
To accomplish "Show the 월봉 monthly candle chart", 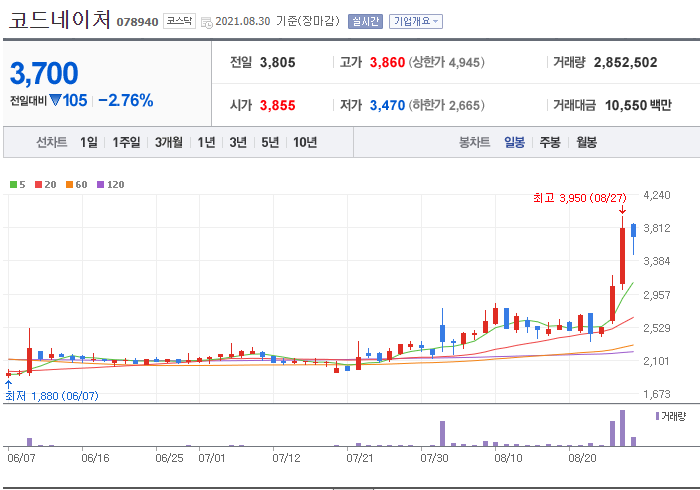I will (x=586, y=142).
